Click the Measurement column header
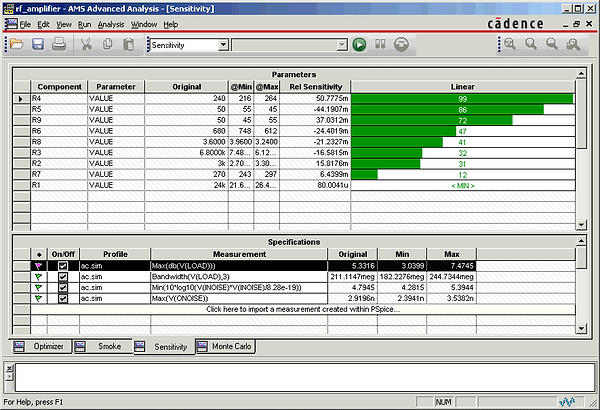600x410 pixels. (x=239, y=254)
